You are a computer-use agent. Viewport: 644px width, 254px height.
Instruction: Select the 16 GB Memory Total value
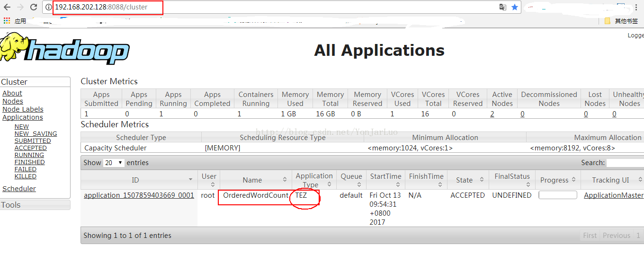point(325,114)
